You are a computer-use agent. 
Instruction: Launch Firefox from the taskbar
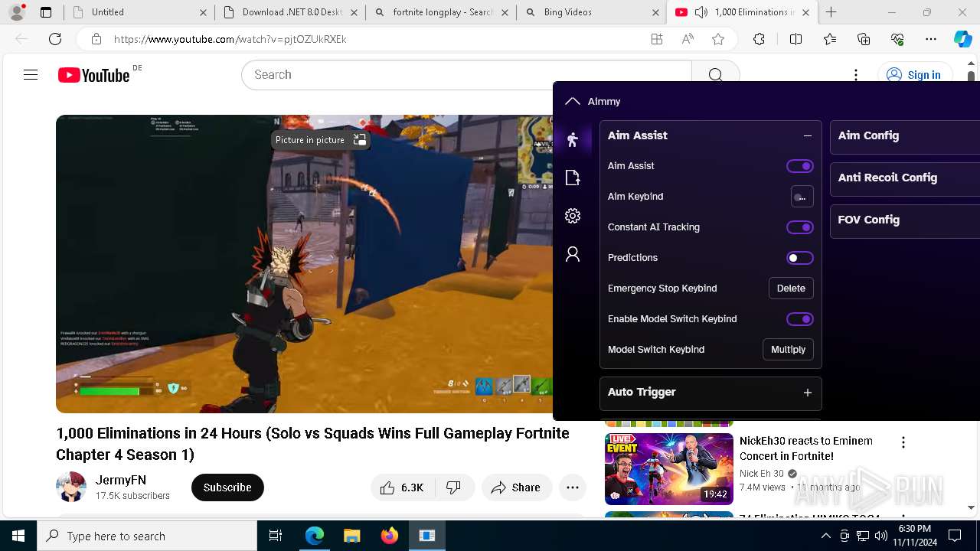pyautogui.click(x=389, y=536)
